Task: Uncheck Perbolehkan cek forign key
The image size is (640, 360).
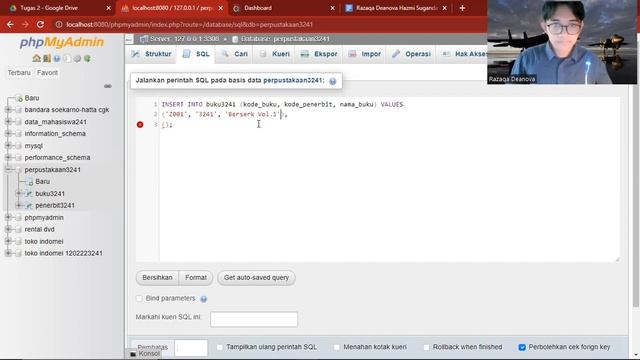Action: click(522, 347)
